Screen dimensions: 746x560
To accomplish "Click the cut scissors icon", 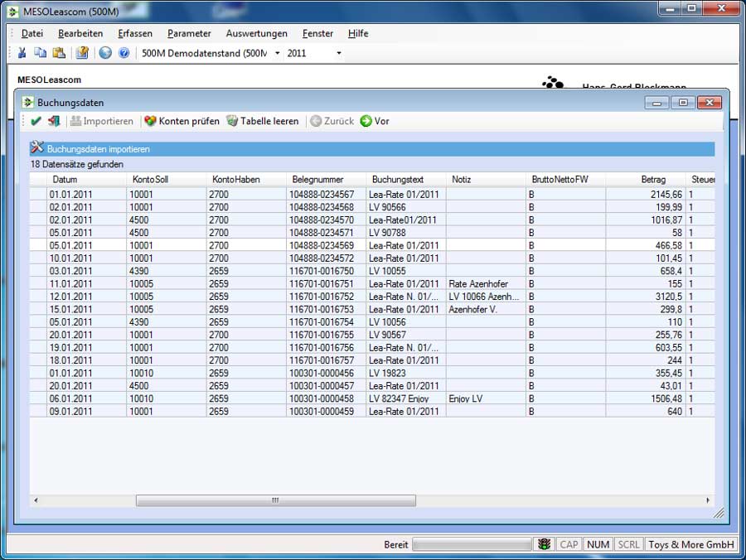I will [x=22, y=53].
